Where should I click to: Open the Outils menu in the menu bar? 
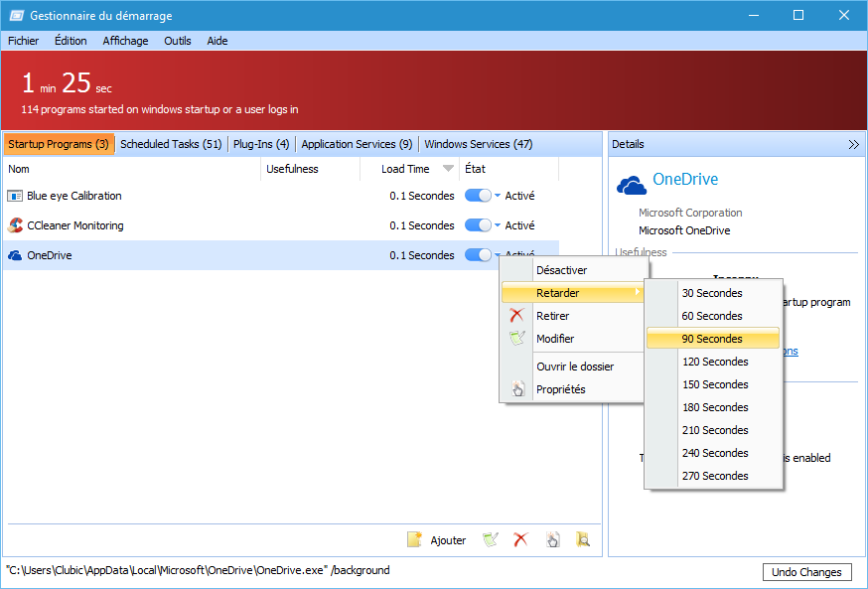(x=178, y=41)
